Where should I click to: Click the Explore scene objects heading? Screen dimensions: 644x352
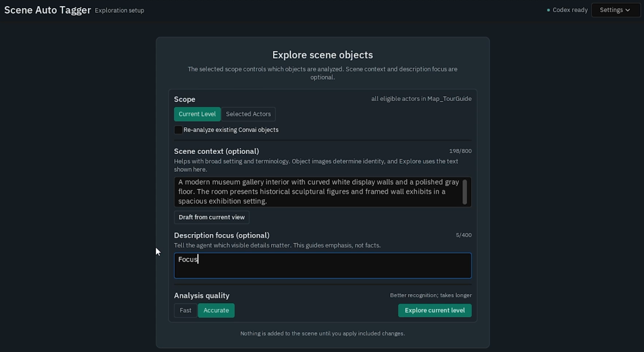[x=322, y=55]
